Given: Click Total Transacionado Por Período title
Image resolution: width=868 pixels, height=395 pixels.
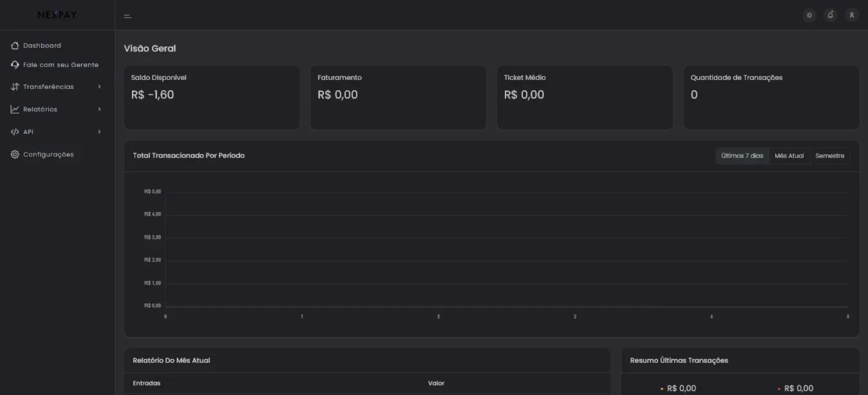Looking at the screenshot, I should 189,155.
